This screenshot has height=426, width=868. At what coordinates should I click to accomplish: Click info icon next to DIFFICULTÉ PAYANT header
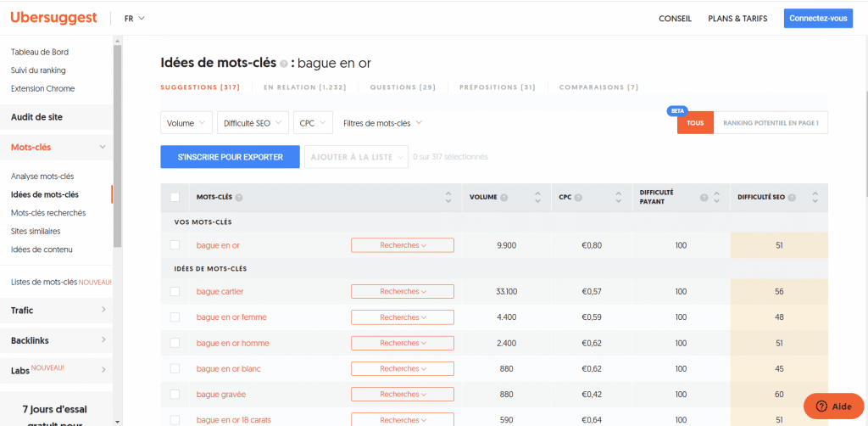pos(704,198)
